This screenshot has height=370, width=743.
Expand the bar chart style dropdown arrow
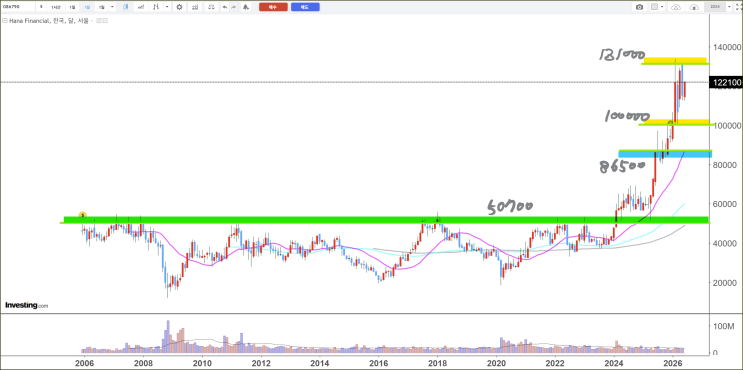click(167, 7)
